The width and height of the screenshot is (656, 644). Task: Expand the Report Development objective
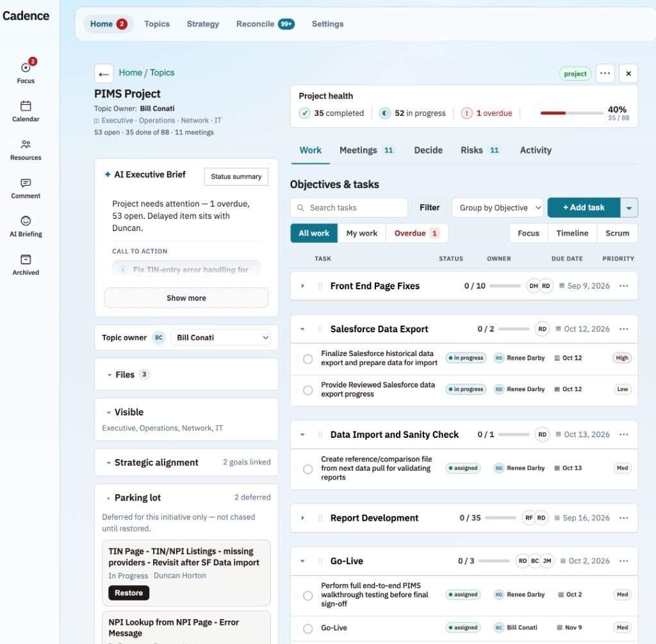(x=302, y=518)
